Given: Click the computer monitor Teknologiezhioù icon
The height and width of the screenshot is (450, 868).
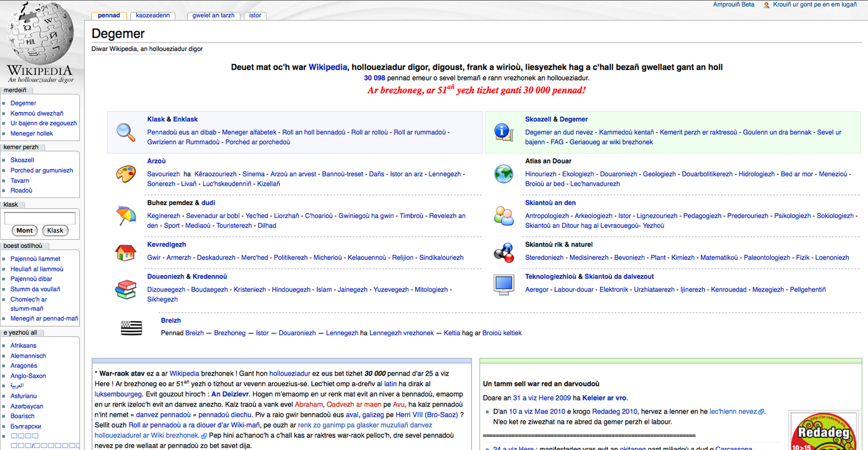Looking at the screenshot, I should (x=504, y=284).
